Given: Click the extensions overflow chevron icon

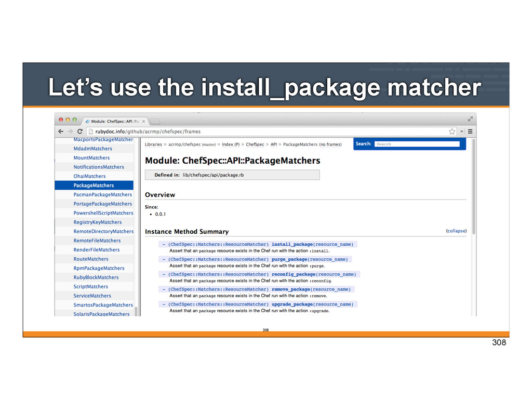Looking at the screenshot, I should (x=462, y=131).
